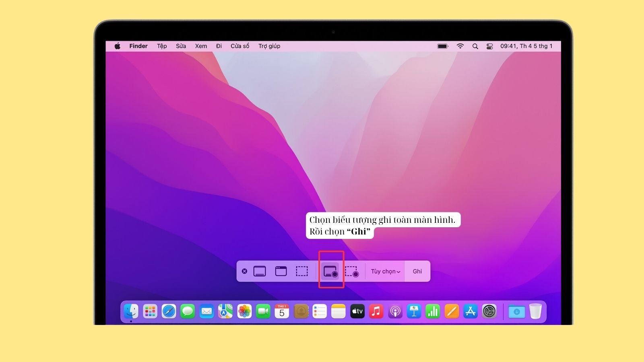Open Apple Music from the Dock
The image size is (644, 362).
376,311
